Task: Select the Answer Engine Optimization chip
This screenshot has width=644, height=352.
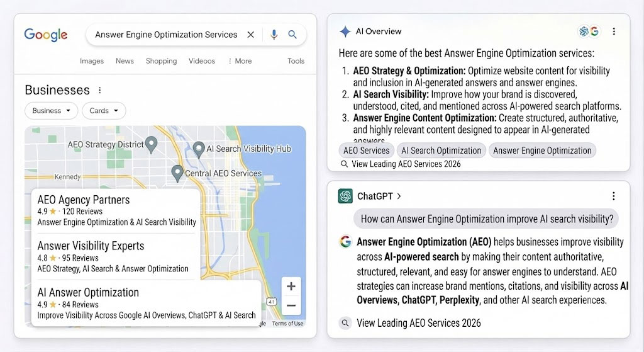Action: [x=542, y=150]
